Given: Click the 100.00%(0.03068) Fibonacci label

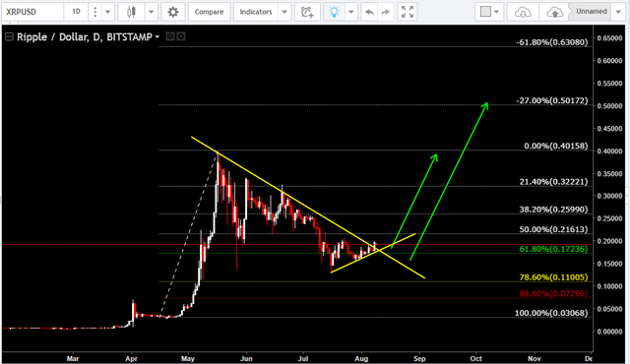Looking at the screenshot, I should pos(551,313).
